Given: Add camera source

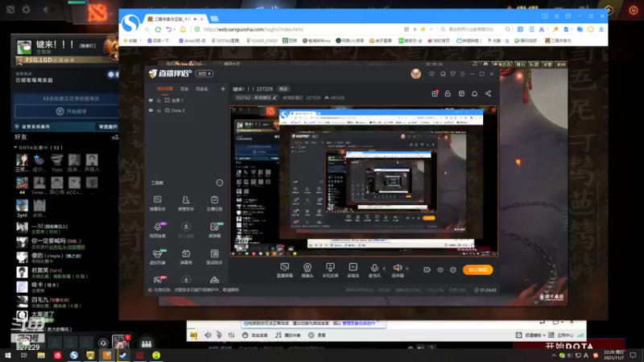Looking at the screenshot, I should 308,270.
